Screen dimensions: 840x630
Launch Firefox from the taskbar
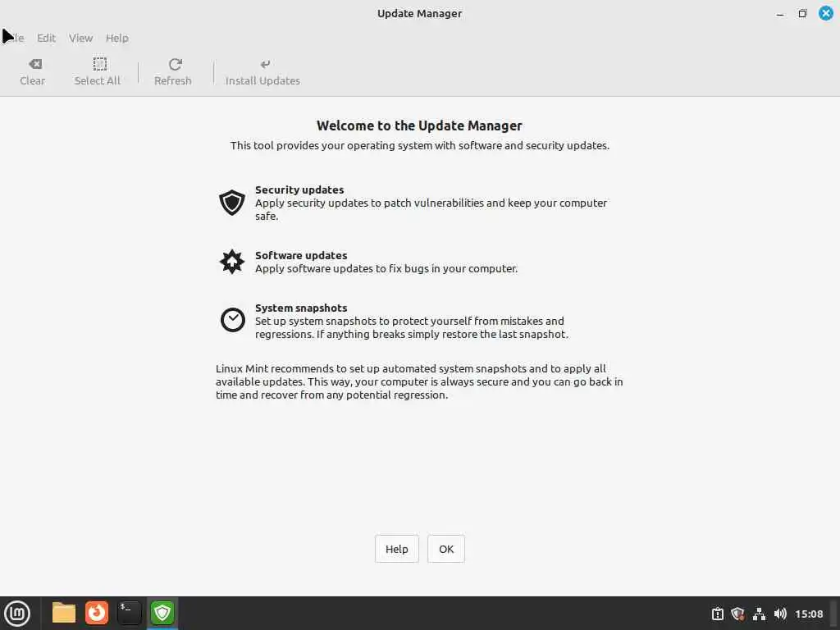(x=97, y=613)
